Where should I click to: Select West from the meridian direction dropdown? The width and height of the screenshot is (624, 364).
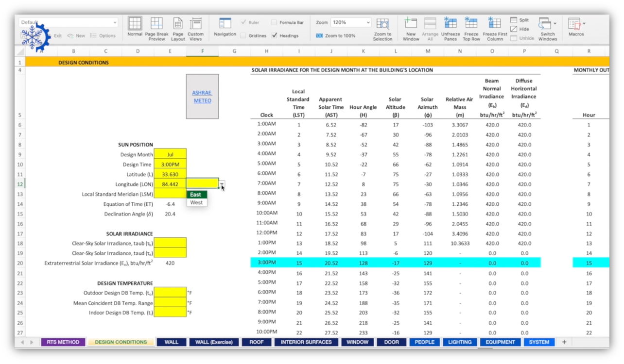click(x=196, y=202)
